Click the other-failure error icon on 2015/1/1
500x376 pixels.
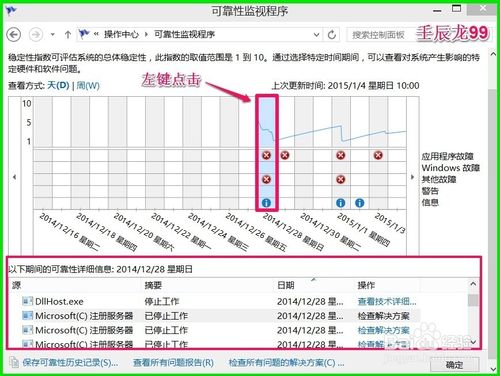coord(340,179)
